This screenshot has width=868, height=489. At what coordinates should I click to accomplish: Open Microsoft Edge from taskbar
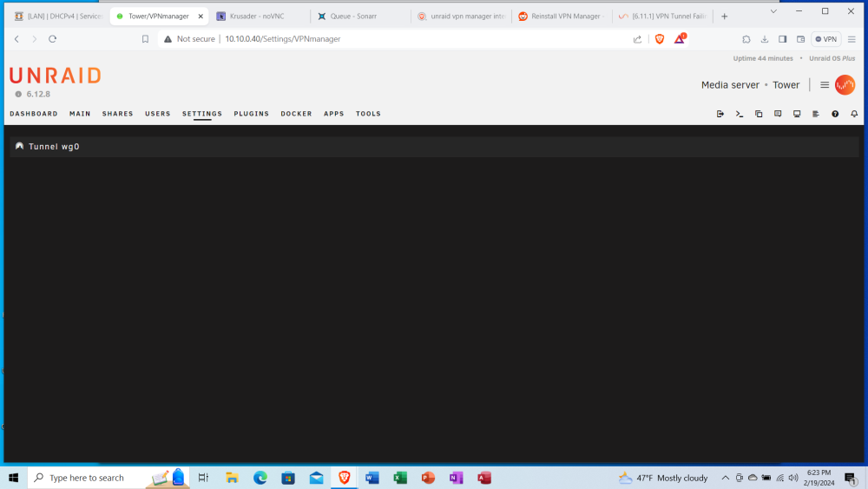(260, 478)
